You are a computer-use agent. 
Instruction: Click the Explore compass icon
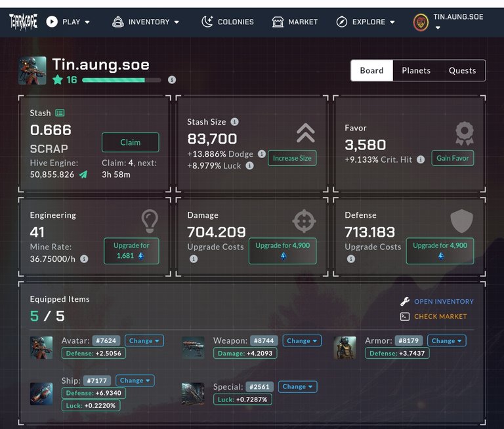pyautogui.click(x=342, y=22)
